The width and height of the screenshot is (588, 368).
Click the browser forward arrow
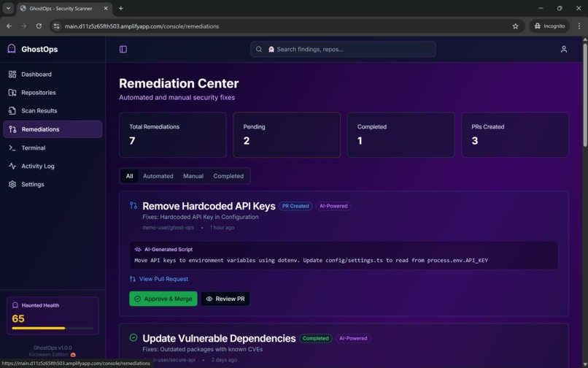(24, 26)
